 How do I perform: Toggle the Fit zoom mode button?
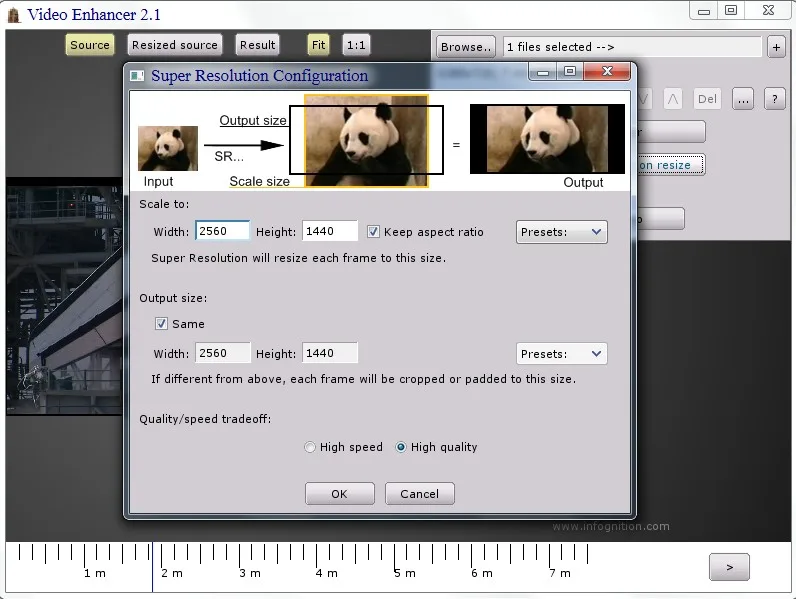[318, 45]
